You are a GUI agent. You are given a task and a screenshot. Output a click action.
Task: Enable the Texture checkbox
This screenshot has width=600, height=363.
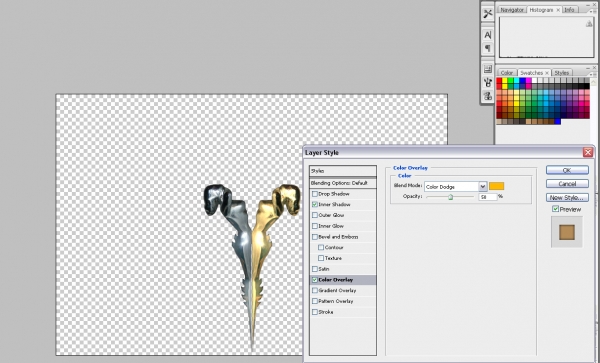tap(321, 258)
